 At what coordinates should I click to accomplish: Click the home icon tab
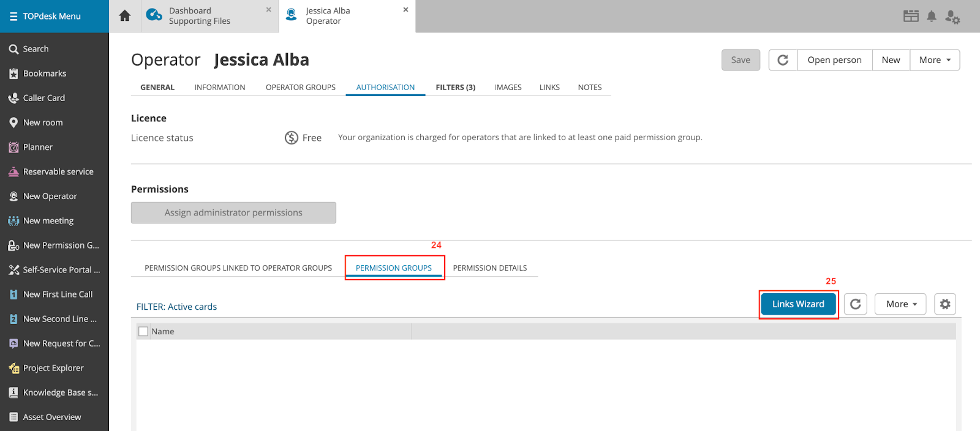pyautogui.click(x=125, y=16)
